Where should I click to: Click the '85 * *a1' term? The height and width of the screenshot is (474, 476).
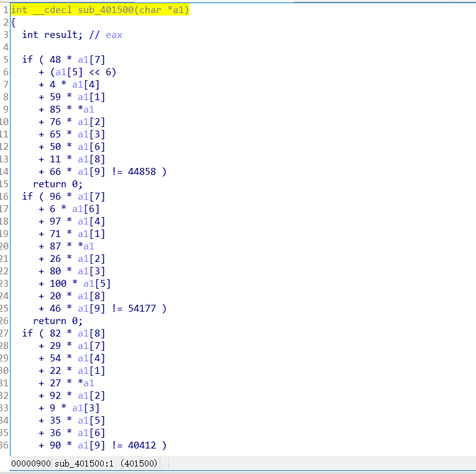[72, 109]
